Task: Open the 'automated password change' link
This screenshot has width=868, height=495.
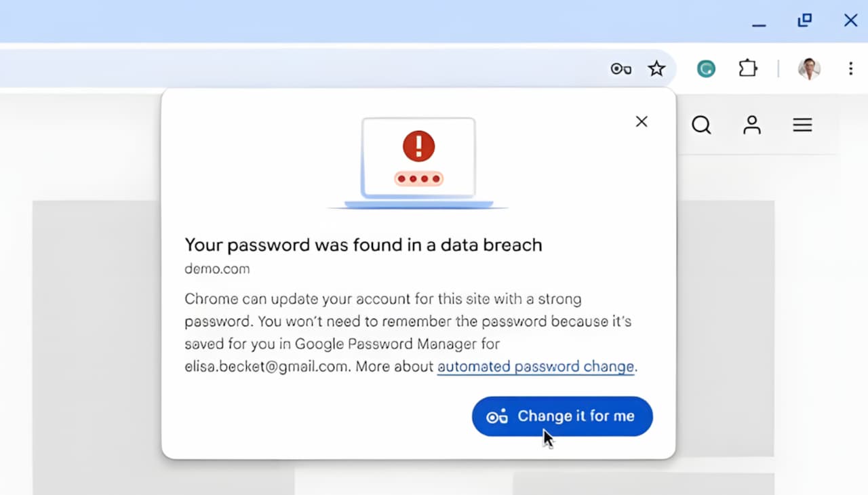Action: [x=535, y=367]
